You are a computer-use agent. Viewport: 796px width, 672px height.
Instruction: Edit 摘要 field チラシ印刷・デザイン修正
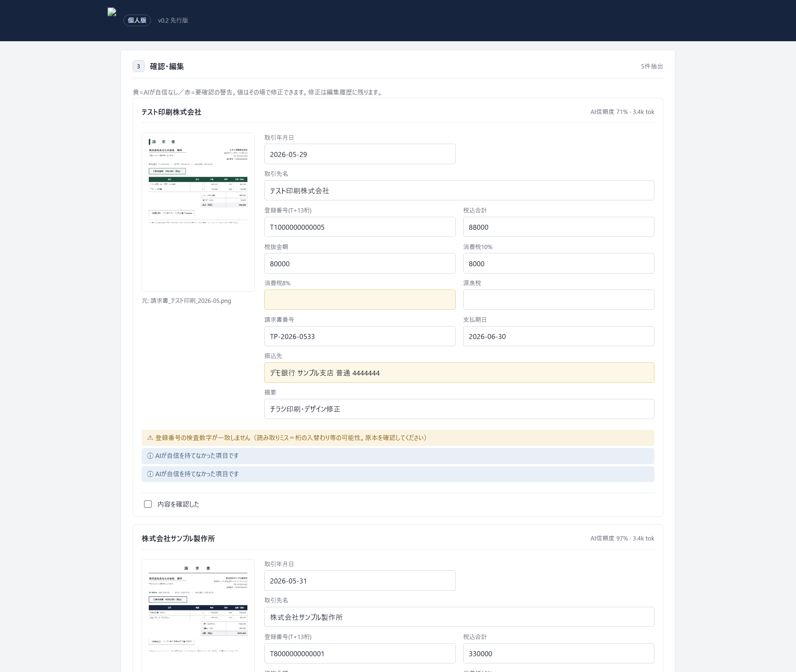(x=459, y=409)
